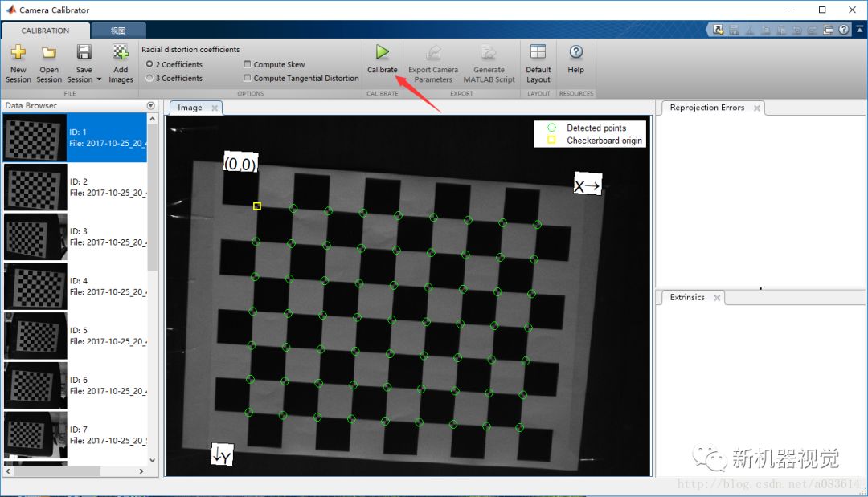Click MATLAB logo in title bar

[x=10, y=10]
